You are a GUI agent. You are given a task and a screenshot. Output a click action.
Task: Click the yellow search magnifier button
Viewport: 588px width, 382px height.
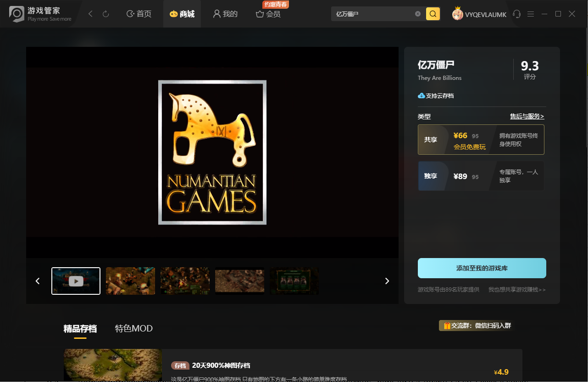433,14
